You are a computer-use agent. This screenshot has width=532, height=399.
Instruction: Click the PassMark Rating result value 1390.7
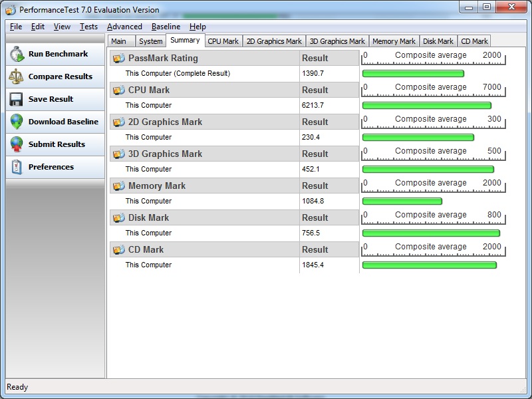[313, 74]
